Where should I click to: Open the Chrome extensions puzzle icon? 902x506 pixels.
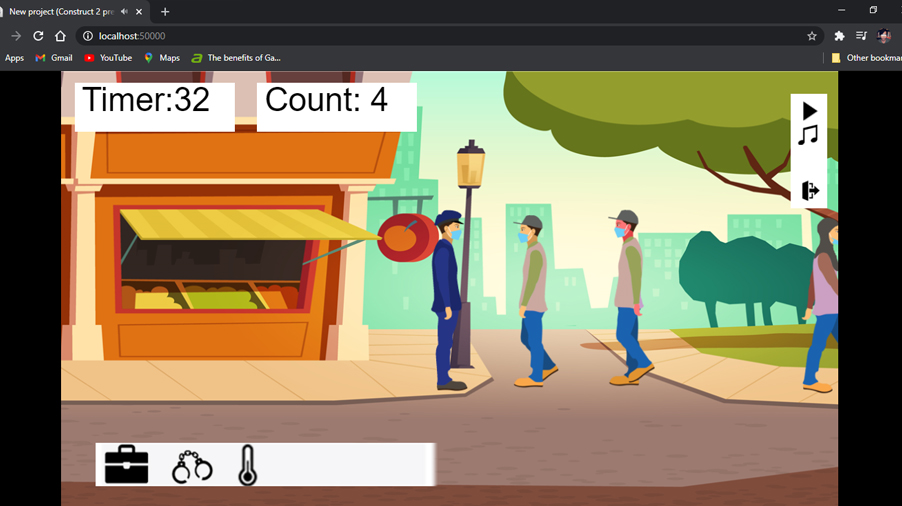[x=839, y=36]
